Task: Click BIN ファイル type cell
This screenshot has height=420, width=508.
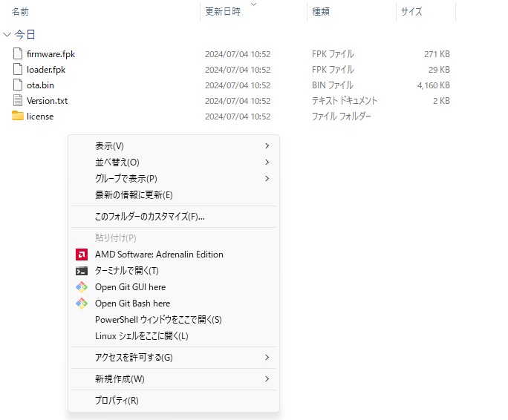Action: click(333, 85)
